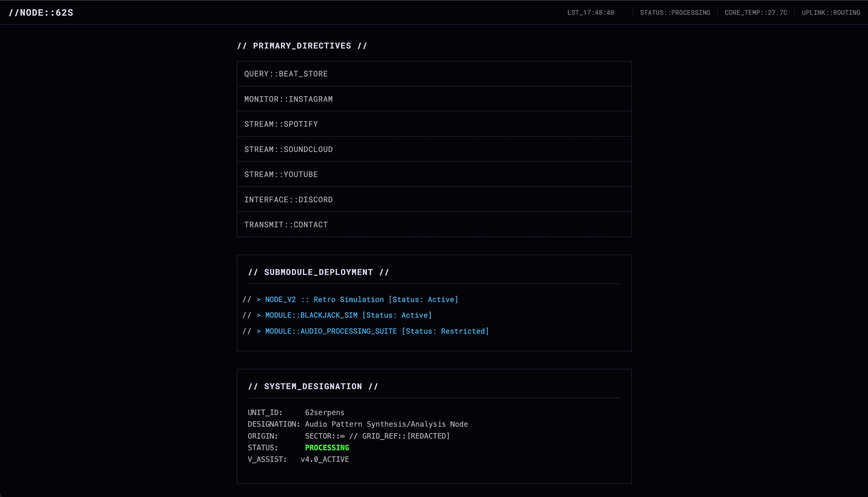Click the SUBMODULE_DEPLOYMENT section heading
Viewport: 868px width, 497px height.
[319, 272]
